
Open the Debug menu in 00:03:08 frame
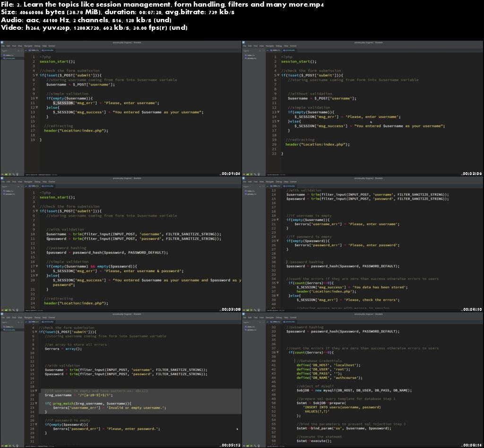pos(37,182)
